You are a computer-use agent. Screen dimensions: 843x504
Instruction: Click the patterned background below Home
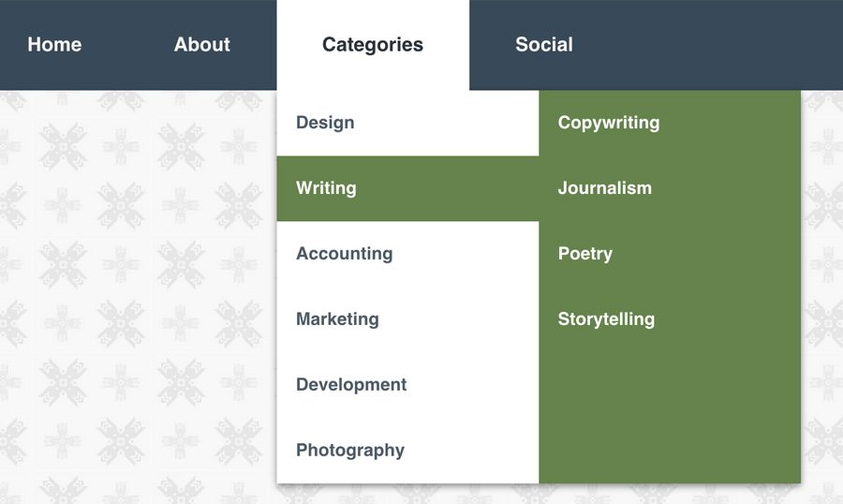(56, 281)
